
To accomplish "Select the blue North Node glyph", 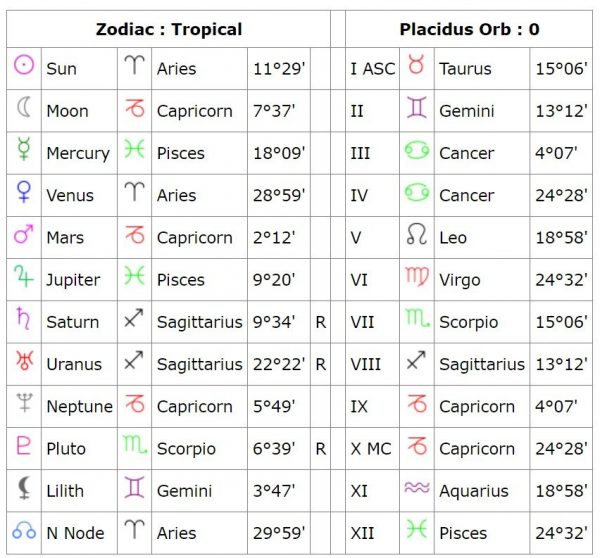I will [24, 530].
